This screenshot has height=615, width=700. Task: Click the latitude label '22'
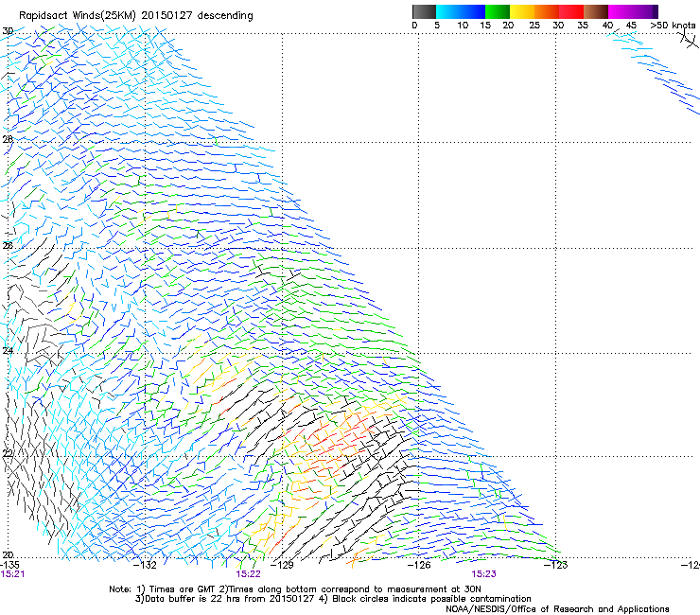[8, 454]
